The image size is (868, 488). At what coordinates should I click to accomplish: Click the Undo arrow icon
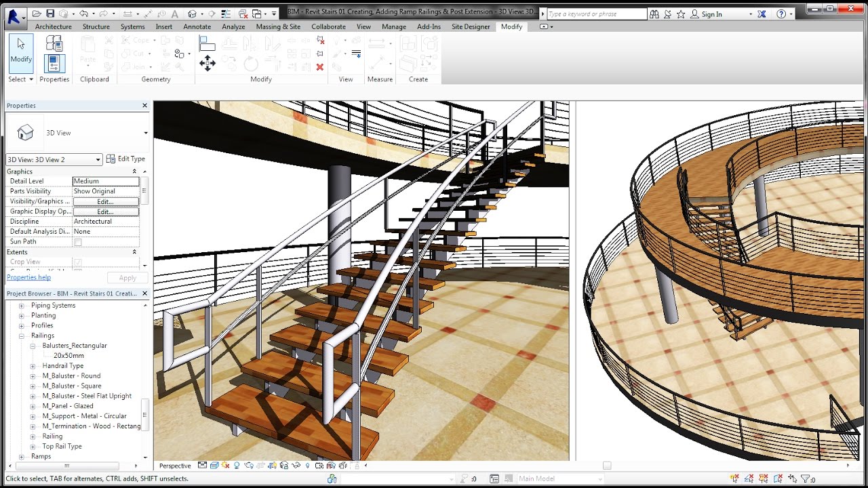coord(83,14)
